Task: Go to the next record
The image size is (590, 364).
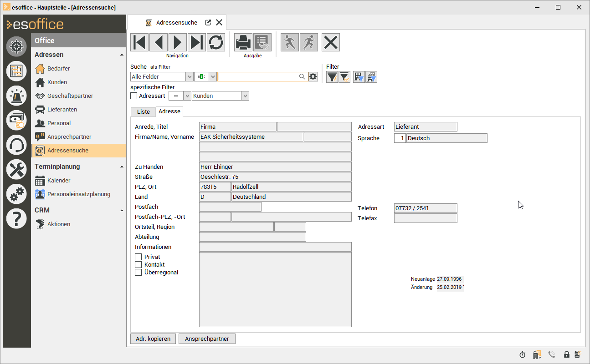Action: 178,42
